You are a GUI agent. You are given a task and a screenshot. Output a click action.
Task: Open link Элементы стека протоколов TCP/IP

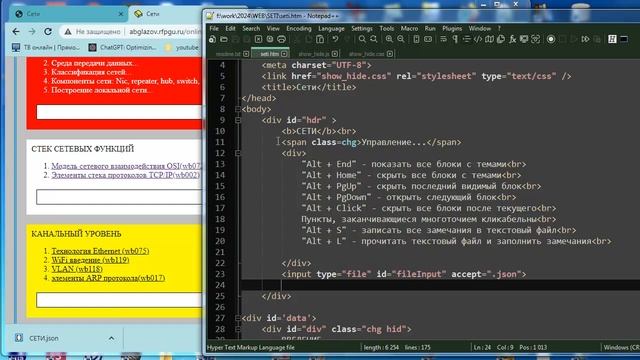pos(126,175)
